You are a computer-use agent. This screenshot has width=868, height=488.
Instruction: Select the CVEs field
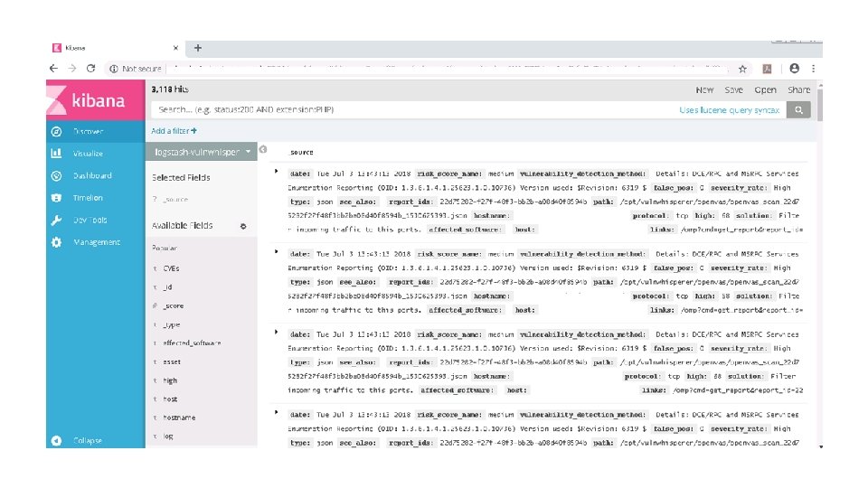coord(171,268)
